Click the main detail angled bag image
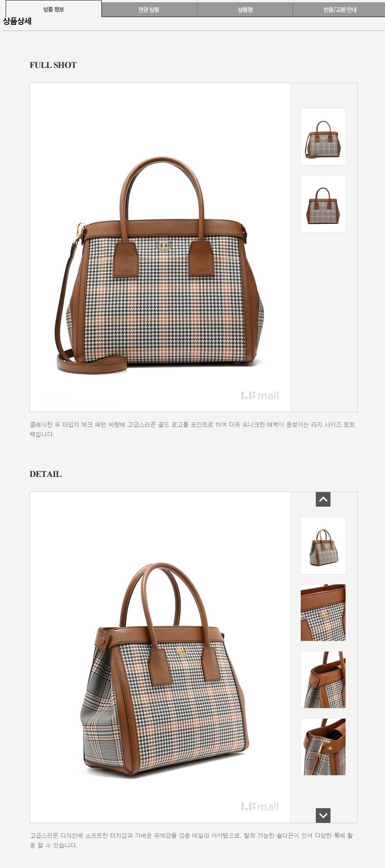 (x=160, y=657)
